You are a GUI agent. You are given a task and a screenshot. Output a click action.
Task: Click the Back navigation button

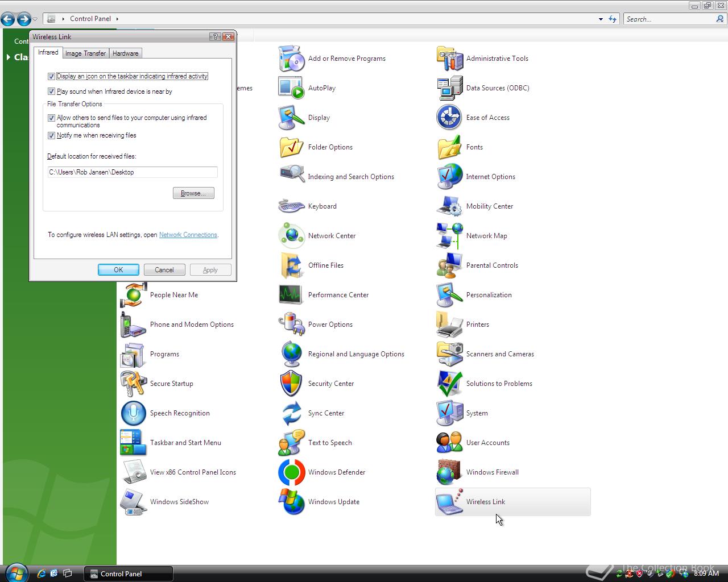[x=8, y=19]
